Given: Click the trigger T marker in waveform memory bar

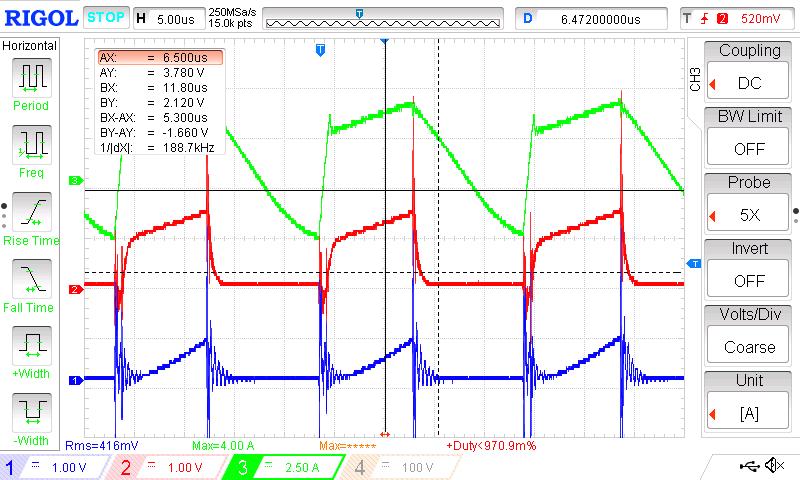Looking at the screenshot, I should (360, 14).
